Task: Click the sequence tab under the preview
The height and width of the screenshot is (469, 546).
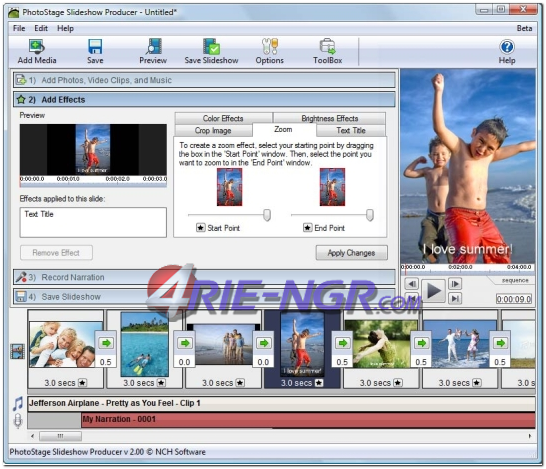Action: pos(515,280)
